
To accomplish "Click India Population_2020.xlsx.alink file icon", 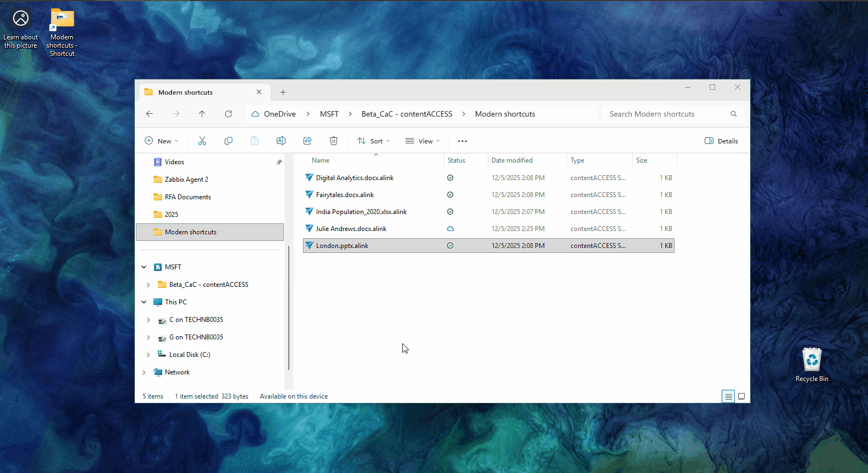I will coord(309,211).
